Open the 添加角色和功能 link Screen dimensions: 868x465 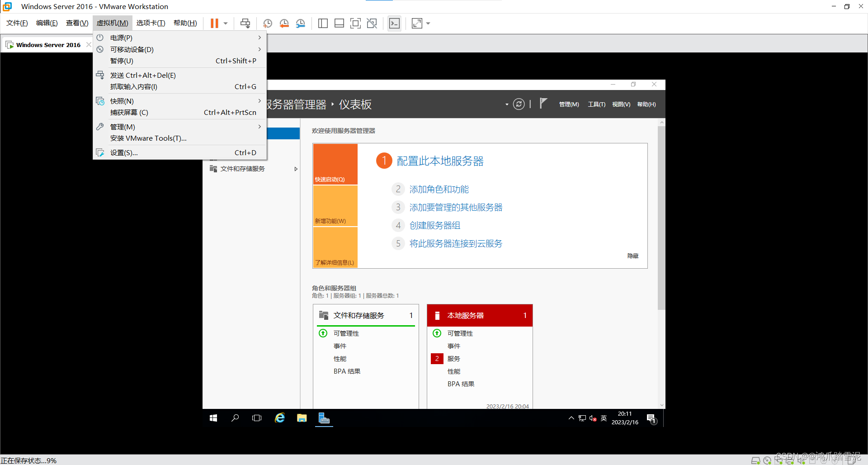click(439, 190)
